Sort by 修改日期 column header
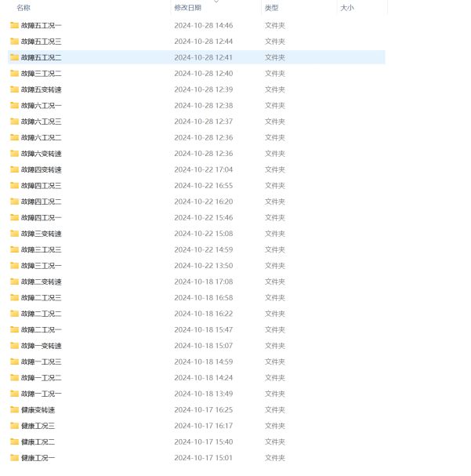Image resolution: width=471 pixels, height=476 pixels. pyautogui.click(x=187, y=8)
